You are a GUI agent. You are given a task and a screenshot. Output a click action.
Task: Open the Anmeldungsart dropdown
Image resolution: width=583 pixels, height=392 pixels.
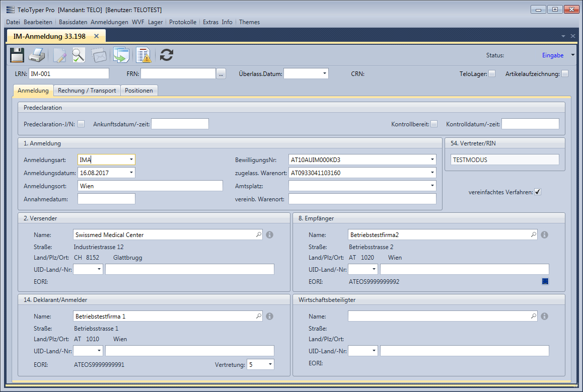tap(131, 160)
